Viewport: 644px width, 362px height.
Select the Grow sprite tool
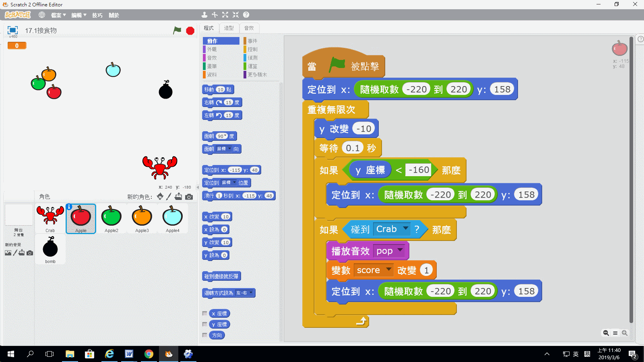pyautogui.click(x=225, y=15)
